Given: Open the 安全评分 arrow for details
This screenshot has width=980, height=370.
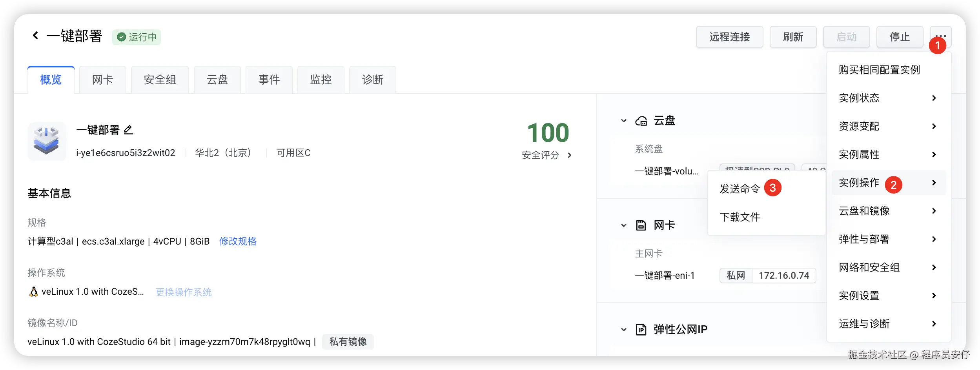Looking at the screenshot, I should coord(570,155).
